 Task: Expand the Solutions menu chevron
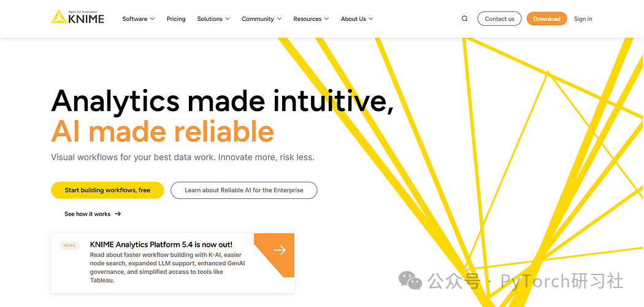pyautogui.click(x=228, y=19)
